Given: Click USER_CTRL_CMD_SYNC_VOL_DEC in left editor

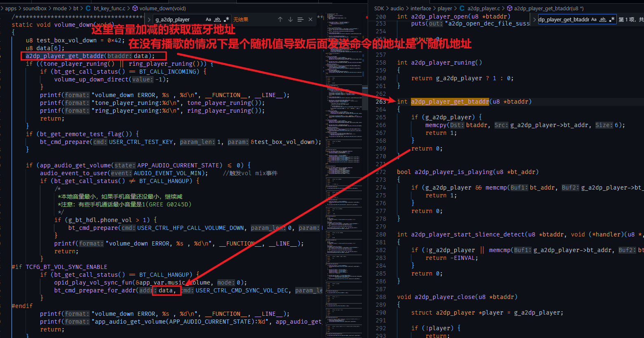Looking at the screenshot, I should (x=242, y=290).
